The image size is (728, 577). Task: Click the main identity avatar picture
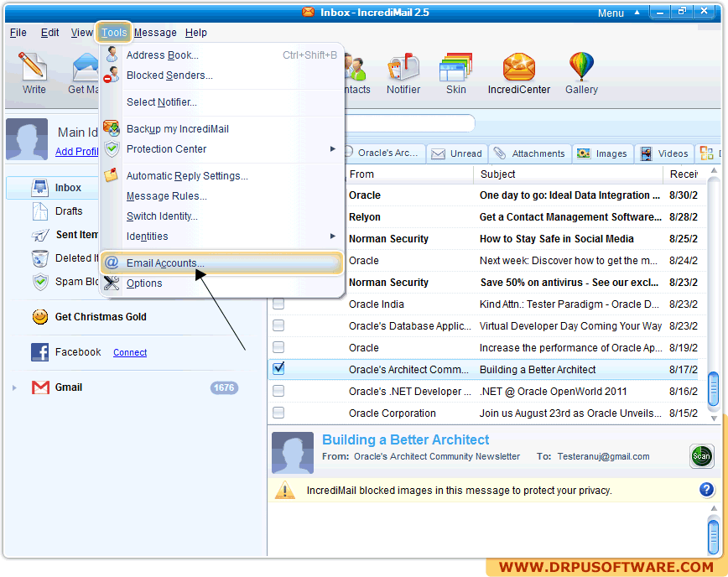[x=27, y=139]
